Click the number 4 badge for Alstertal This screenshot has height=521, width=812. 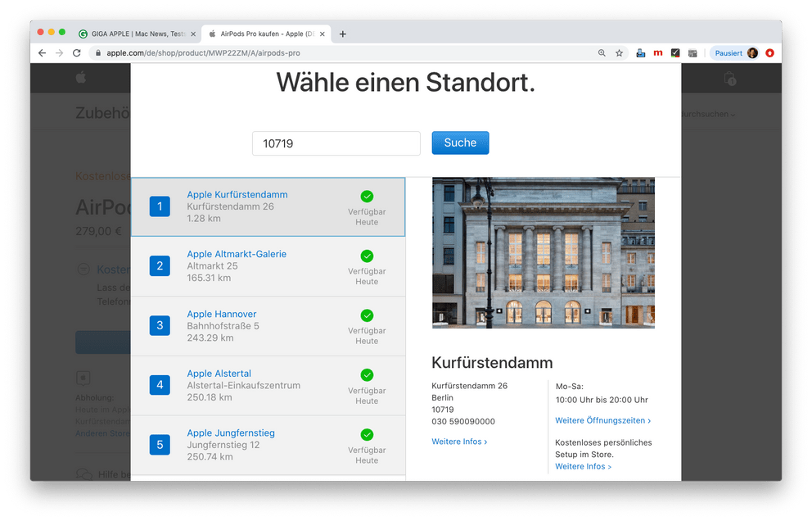pos(160,385)
